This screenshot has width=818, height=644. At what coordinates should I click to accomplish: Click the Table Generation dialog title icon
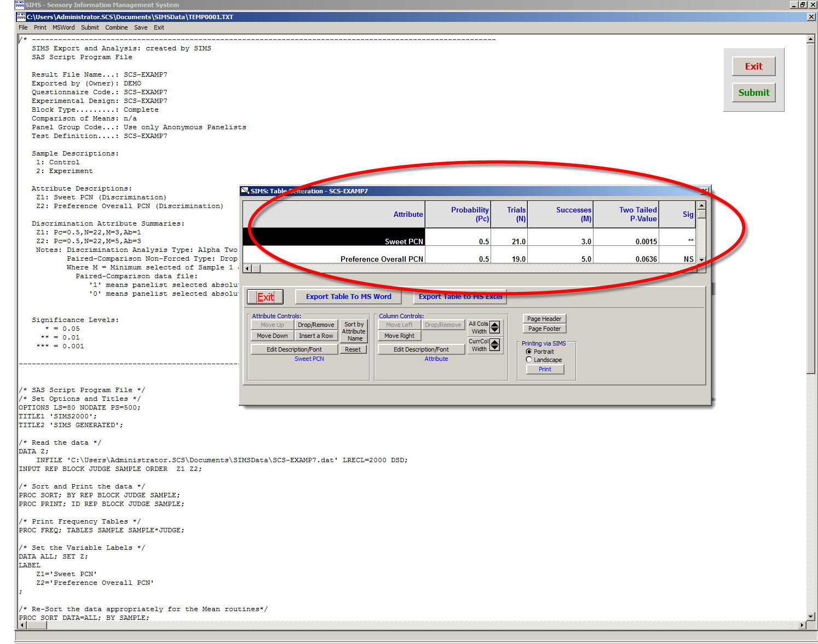245,191
